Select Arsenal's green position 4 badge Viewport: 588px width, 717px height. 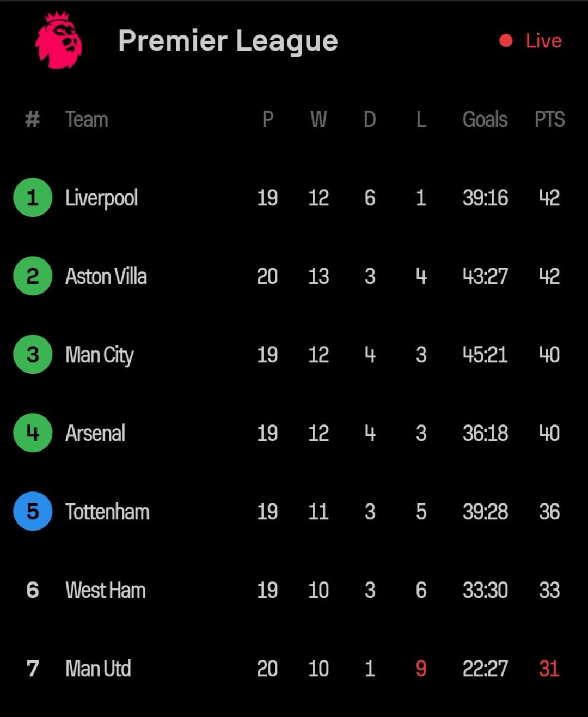pos(33,433)
